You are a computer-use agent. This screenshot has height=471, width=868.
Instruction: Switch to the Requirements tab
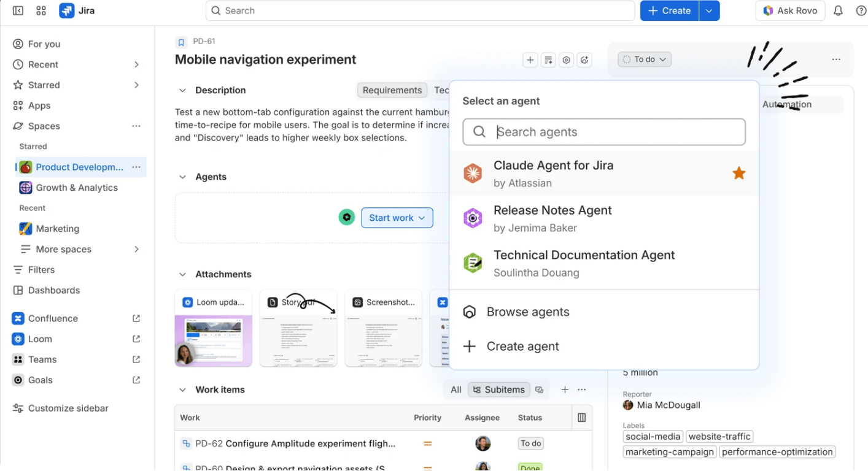click(392, 90)
